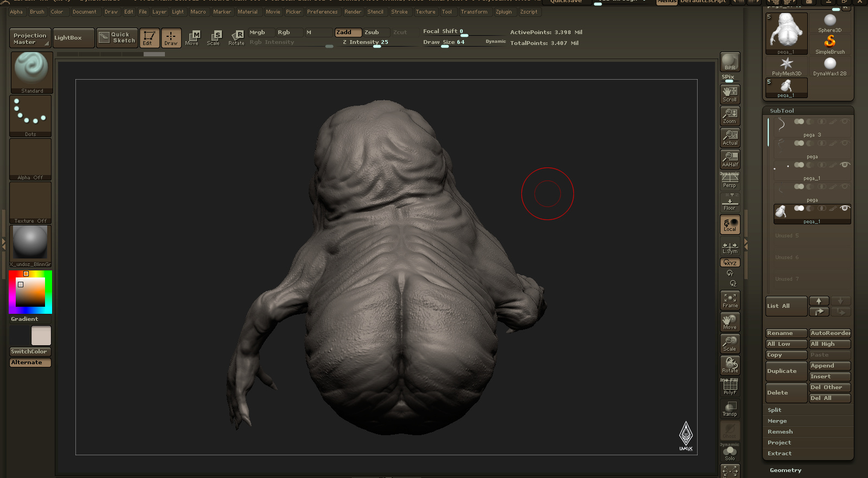The image size is (868, 478).
Task: Select the SimpleBrush tool thumbnail
Action: pos(830,44)
